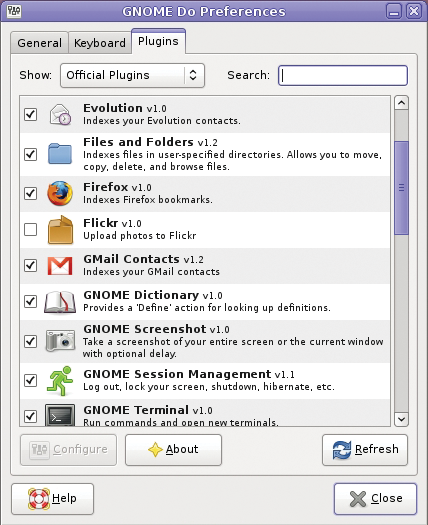Viewport: 428px width, 525px height.
Task: Select 'Upload photos to Flickr' text
Action: [x=140, y=236]
